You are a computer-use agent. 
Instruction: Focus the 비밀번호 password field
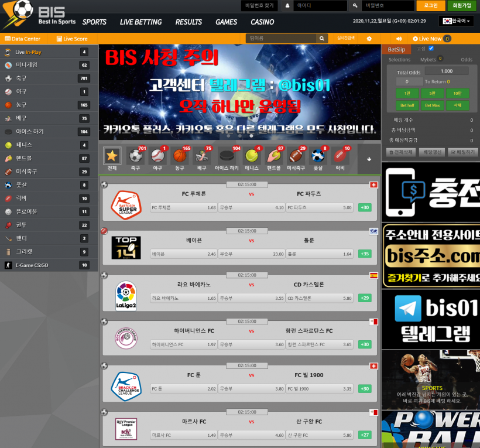click(388, 5)
